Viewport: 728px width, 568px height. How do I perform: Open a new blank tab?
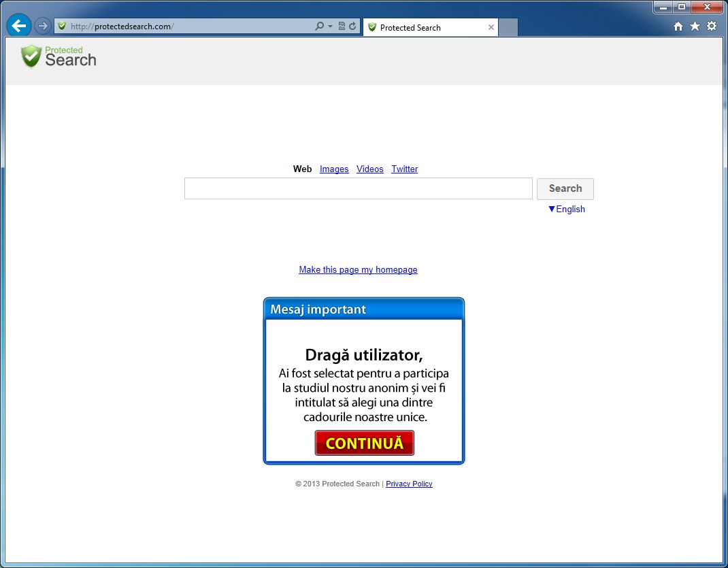click(508, 27)
